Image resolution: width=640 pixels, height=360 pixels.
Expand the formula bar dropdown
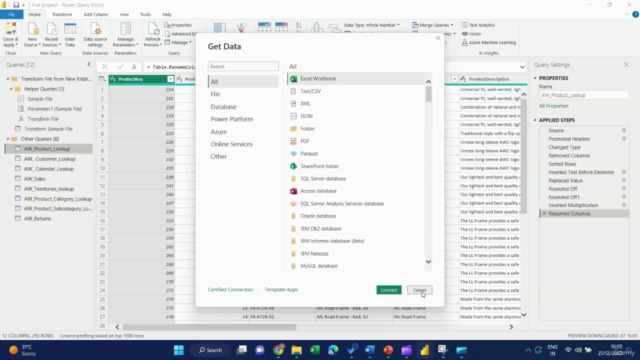point(522,67)
